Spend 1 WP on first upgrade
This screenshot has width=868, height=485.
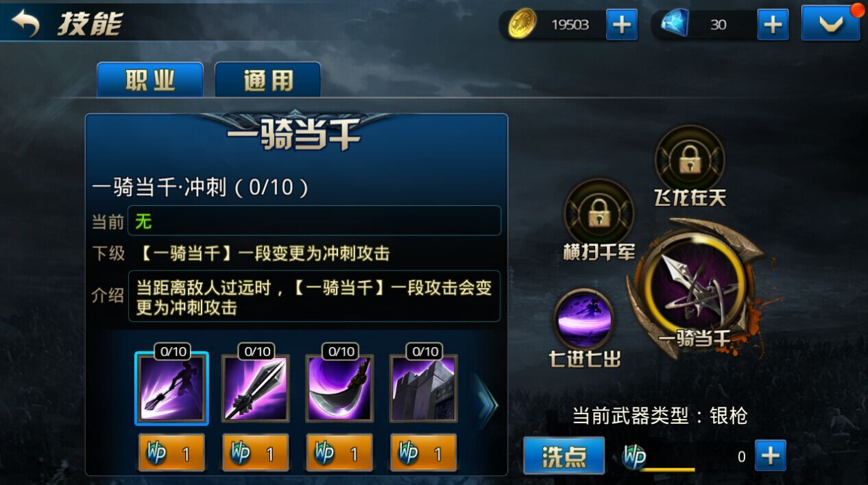171,453
